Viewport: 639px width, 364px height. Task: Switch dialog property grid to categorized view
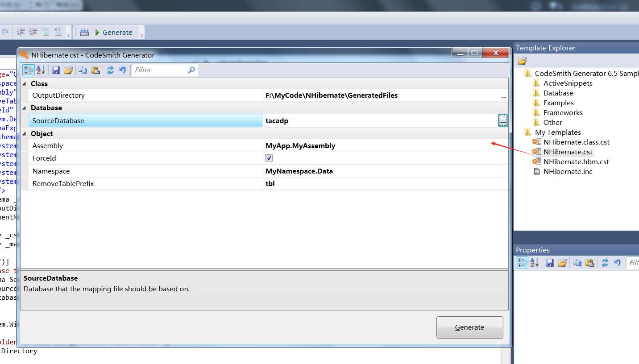click(28, 70)
